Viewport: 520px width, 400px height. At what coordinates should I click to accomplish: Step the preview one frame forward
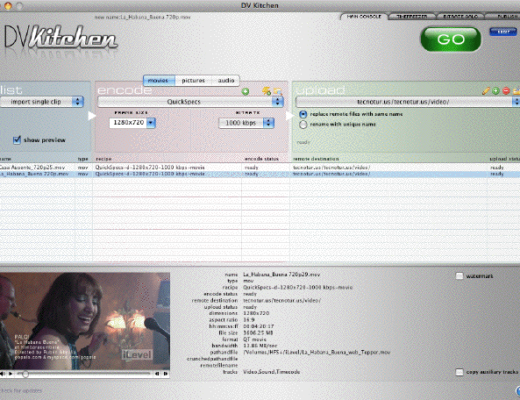click(x=166, y=374)
